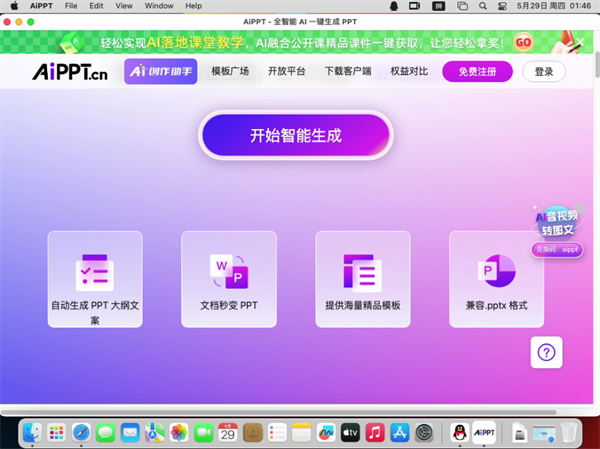Open the Apple menu
Screen dimensions: 600x449
pyautogui.click(x=14, y=6)
